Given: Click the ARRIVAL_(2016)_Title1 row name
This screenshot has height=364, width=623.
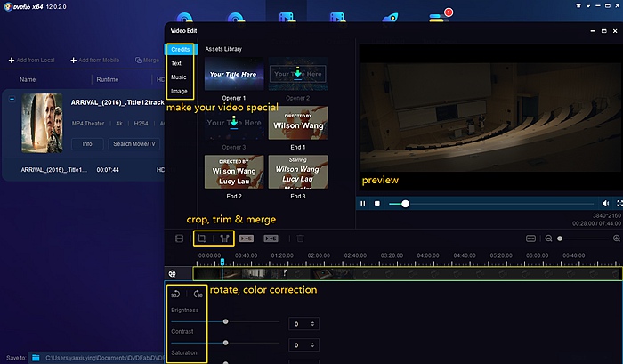Looking at the screenshot, I should (x=53, y=170).
